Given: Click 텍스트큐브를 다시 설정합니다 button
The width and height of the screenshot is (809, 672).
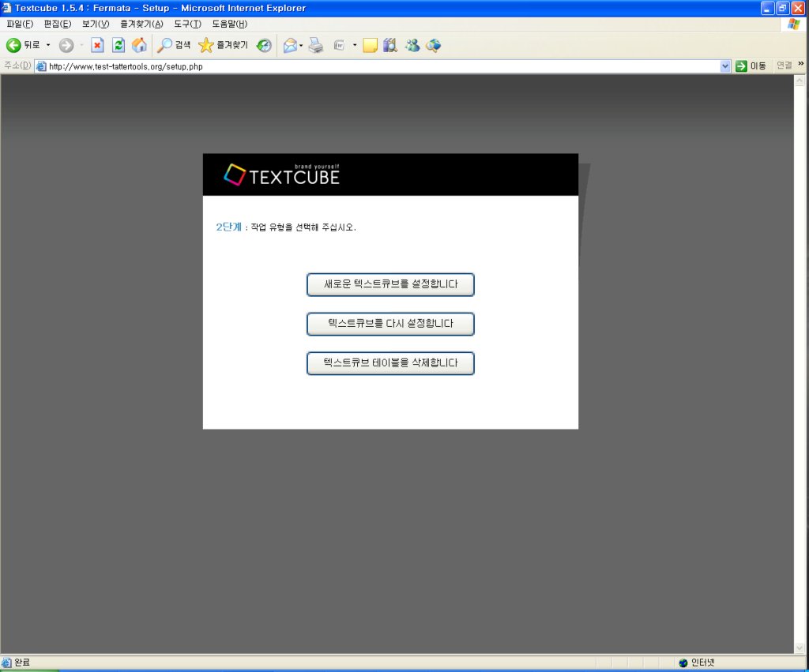Looking at the screenshot, I should pyautogui.click(x=390, y=324).
